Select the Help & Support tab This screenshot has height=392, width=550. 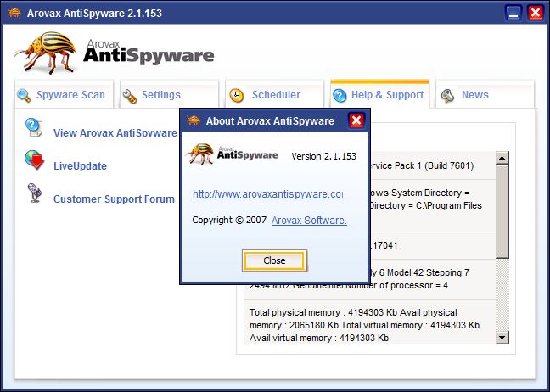pyautogui.click(x=380, y=95)
